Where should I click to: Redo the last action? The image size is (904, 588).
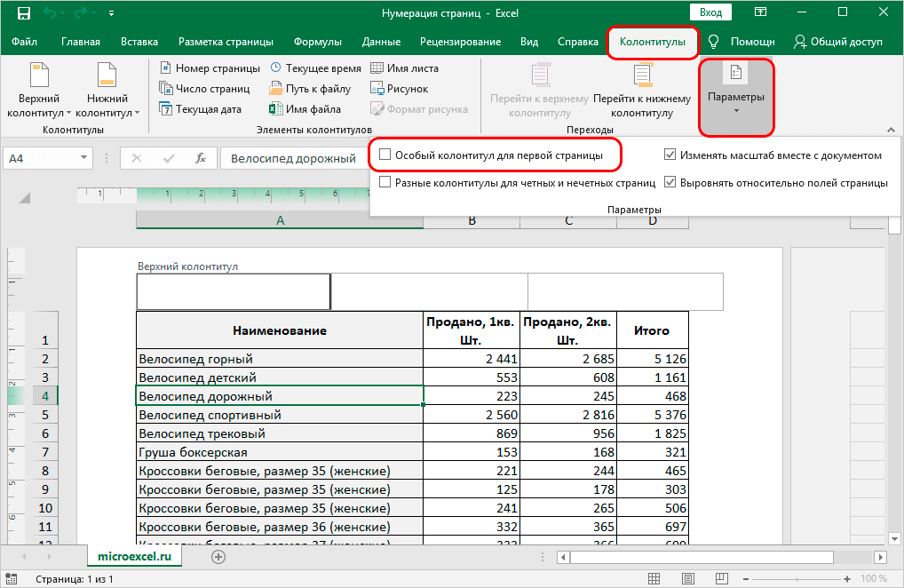[81, 12]
